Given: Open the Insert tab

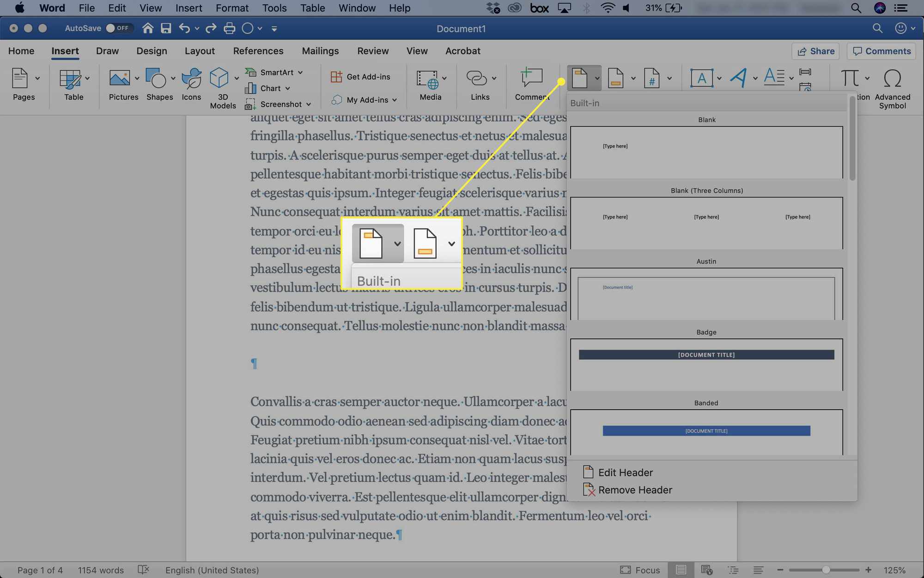Looking at the screenshot, I should click(65, 51).
